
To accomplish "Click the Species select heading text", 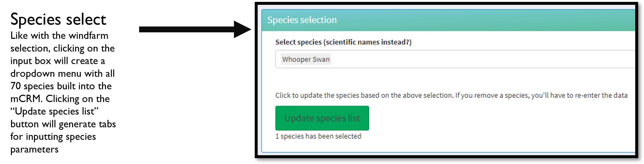I will point(58,19).
